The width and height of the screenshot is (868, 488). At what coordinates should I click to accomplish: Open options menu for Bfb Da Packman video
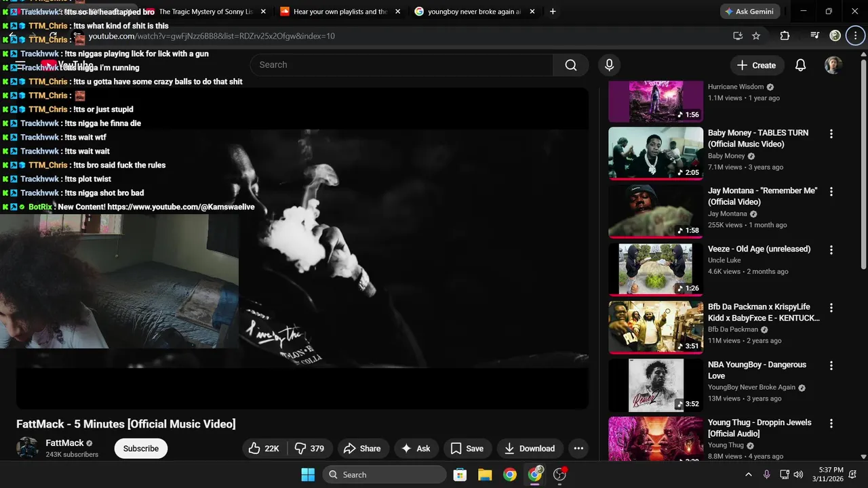(x=831, y=308)
